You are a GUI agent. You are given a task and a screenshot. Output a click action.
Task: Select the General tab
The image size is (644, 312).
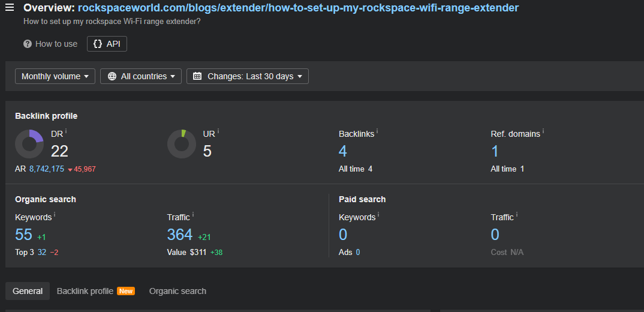click(28, 291)
